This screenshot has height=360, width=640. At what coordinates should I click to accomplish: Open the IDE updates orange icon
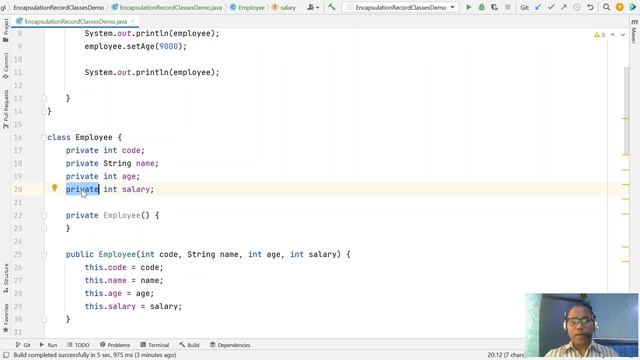pos(620,7)
